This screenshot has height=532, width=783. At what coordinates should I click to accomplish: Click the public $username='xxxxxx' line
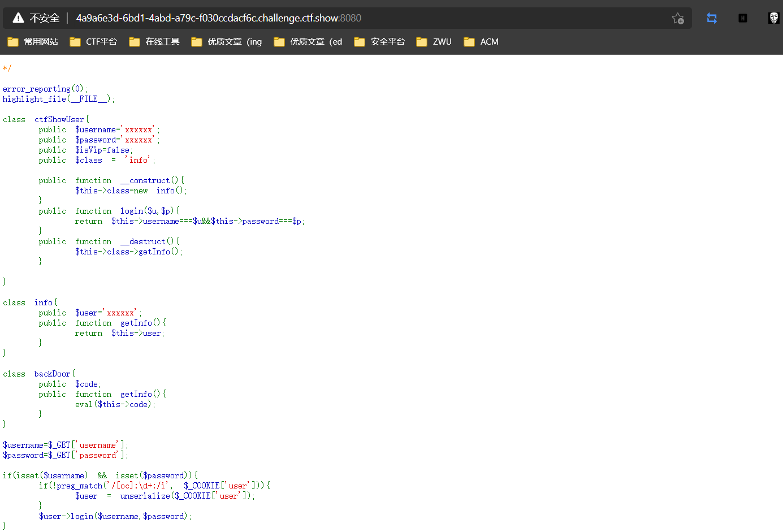[100, 129]
